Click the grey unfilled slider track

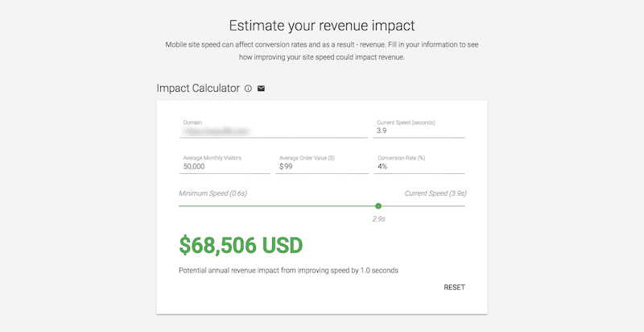tap(423, 205)
